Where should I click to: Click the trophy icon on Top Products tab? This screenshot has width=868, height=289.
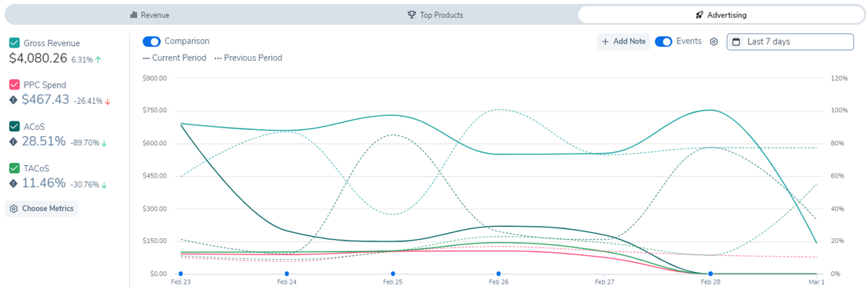(411, 15)
